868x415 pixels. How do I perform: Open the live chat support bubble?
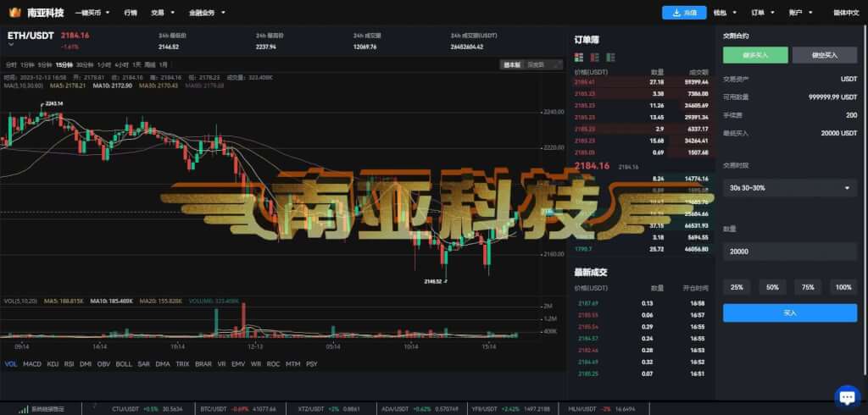847,397
